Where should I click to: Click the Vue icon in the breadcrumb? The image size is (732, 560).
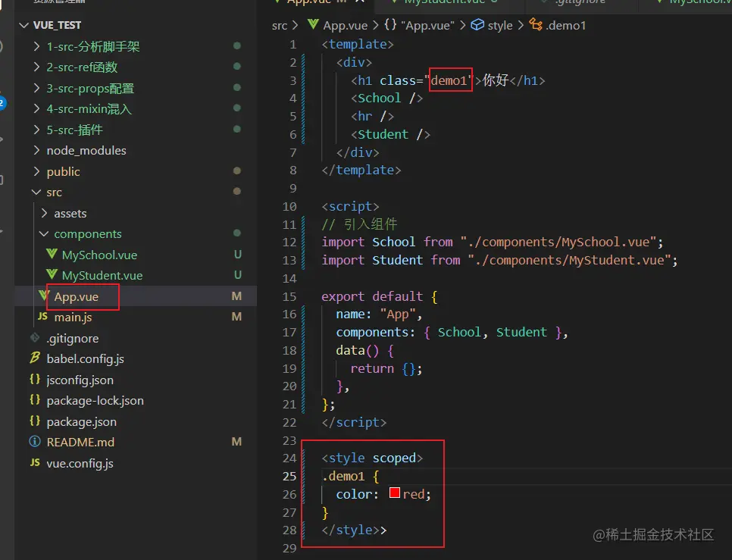[x=313, y=24]
